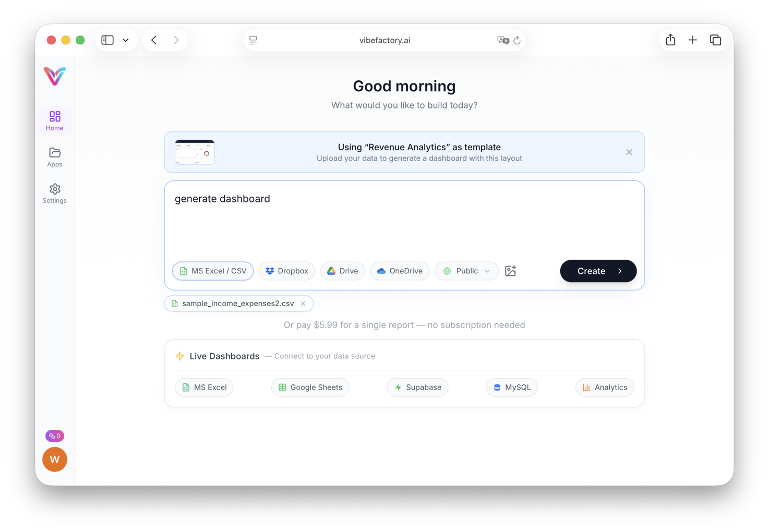Pick OneDrive for file upload
The image size is (769, 532).
(x=399, y=271)
